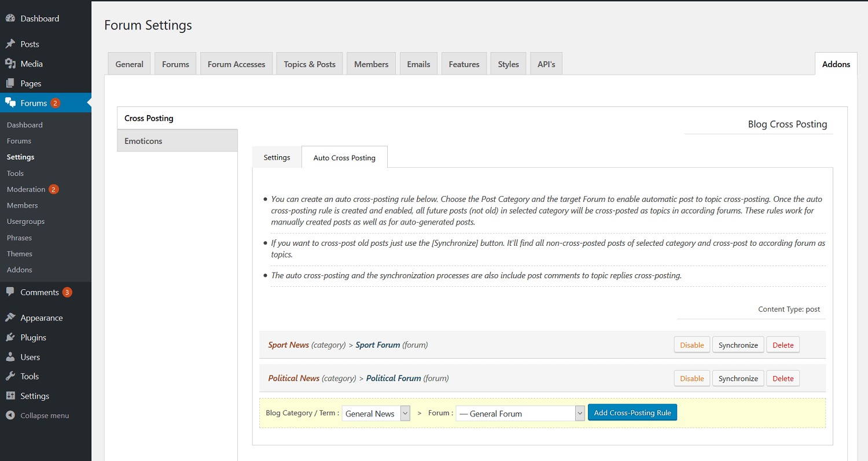Click the Posts pushpin icon
Viewport: 868px width, 461px height.
pos(10,44)
